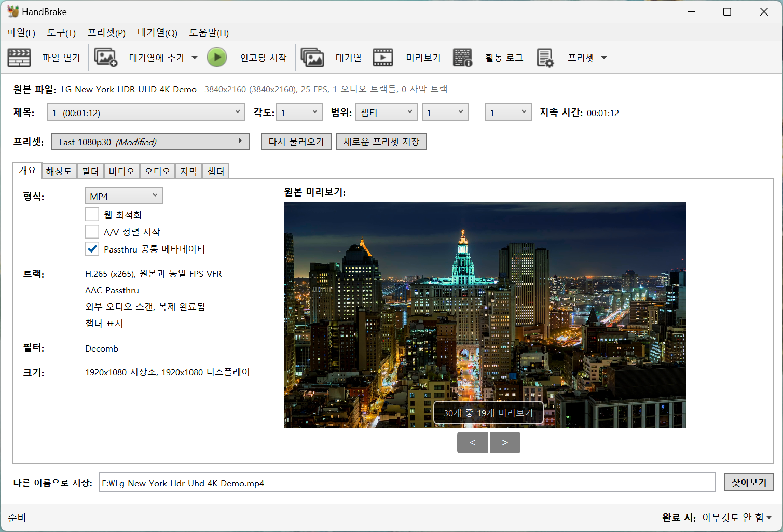Image resolution: width=783 pixels, height=532 pixels.
Task: Select the 개요 tab
Action: (28, 170)
